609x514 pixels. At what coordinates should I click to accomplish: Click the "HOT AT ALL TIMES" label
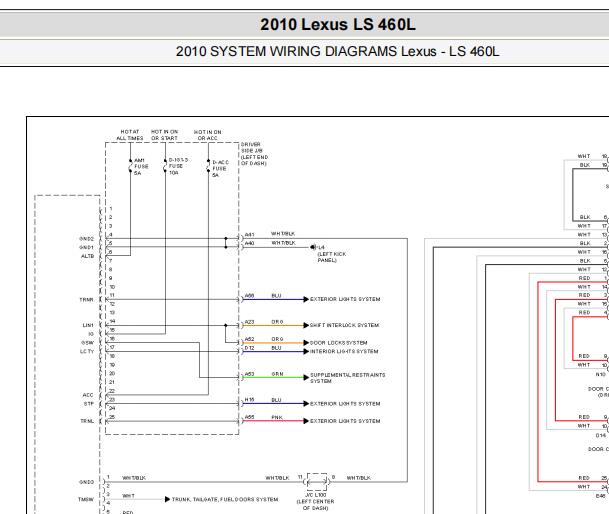point(130,135)
